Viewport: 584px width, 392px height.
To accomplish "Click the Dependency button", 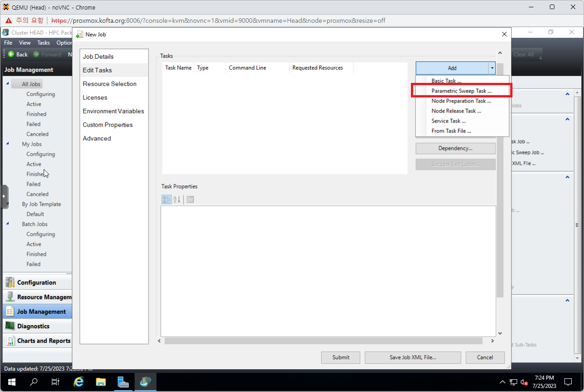I will 455,148.
